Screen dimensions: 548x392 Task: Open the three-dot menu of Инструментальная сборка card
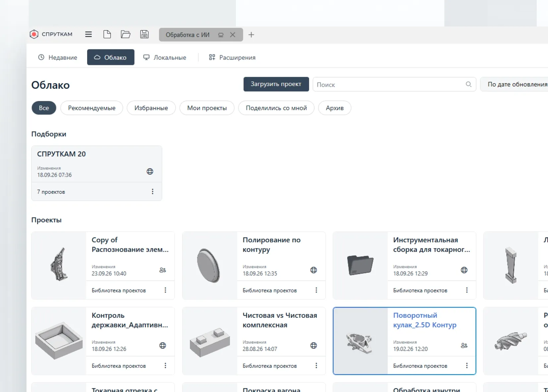pyautogui.click(x=467, y=290)
